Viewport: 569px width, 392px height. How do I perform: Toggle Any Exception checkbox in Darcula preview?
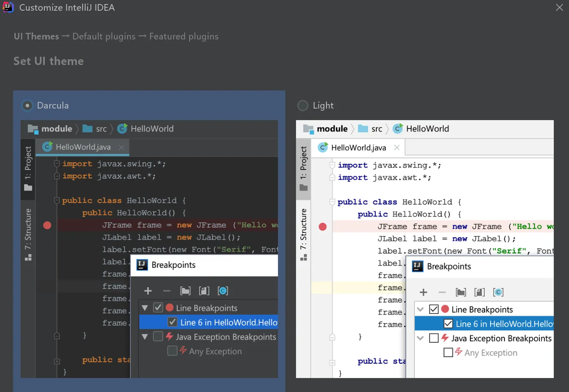pos(172,351)
